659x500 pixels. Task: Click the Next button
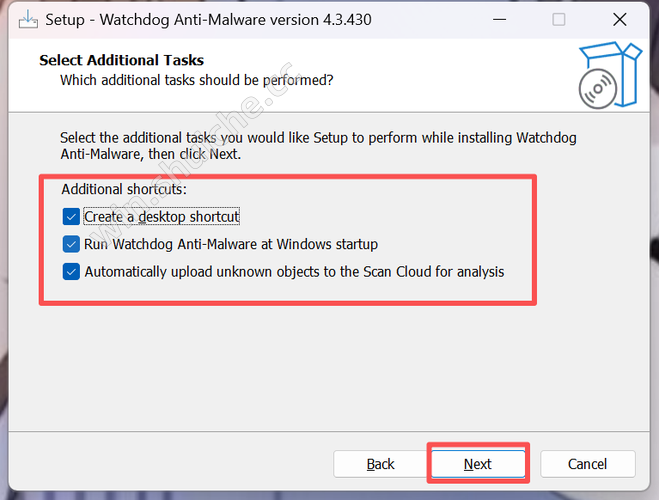coord(478,464)
